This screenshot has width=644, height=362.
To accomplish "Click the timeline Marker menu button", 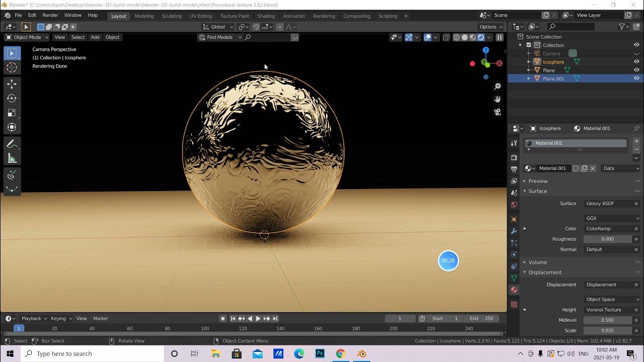I will tap(101, 318).
